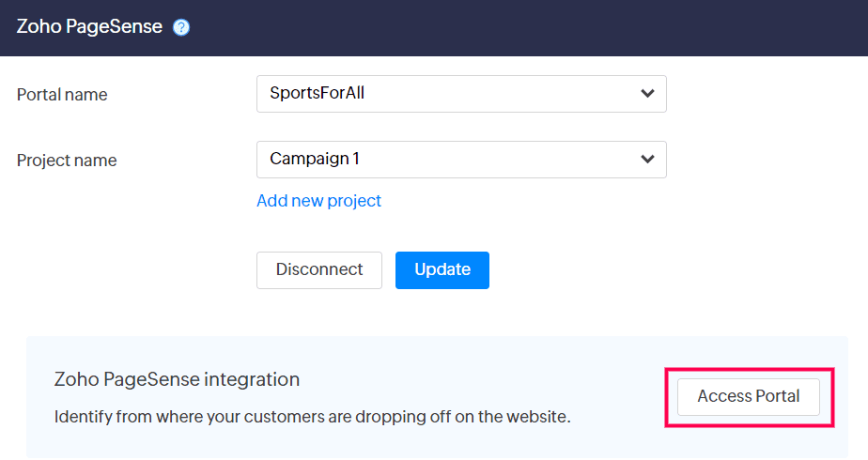Click the word Update on the blue button
Image resolution: width=868 pixels, height=460 pixels.
tap(442, 269)
